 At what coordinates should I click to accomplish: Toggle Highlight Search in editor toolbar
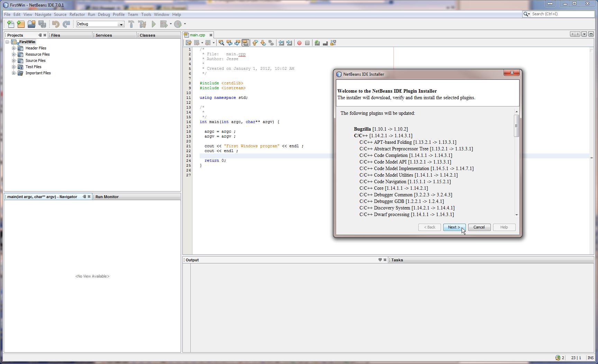pyautogui.click(x=245, y=43)
